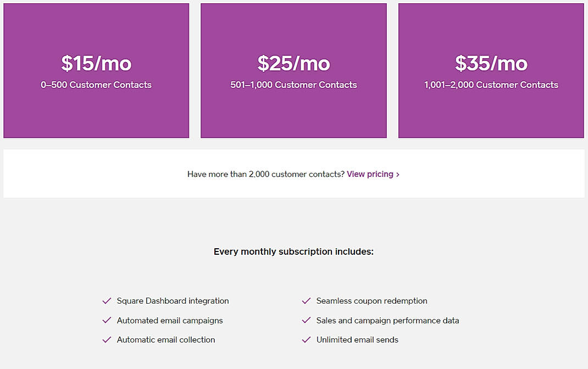Screen dimensions: 588x369
Task: Click the 501–1,000 Customer Contacts label
Action: pos(293,85)
